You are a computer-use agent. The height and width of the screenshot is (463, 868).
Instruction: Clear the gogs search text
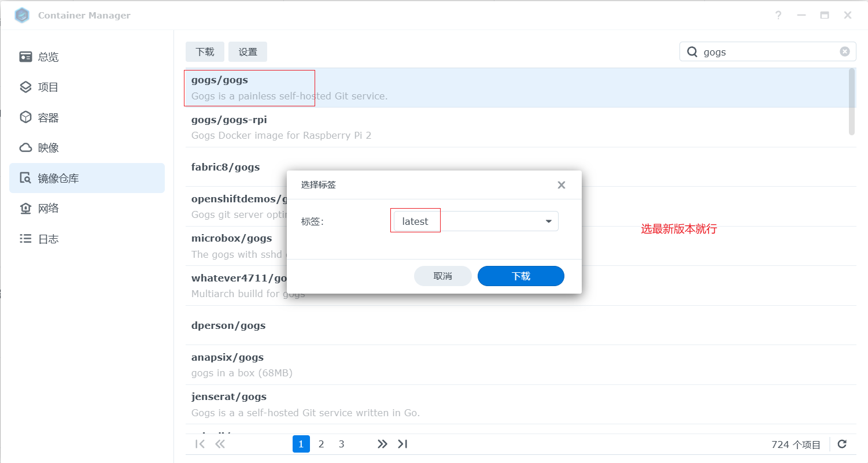click(x=845, y=51)
